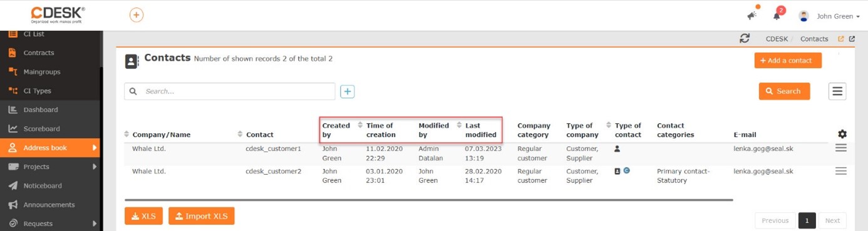
Task: Click the Add a contact button
Action: click(x=788, y=61)
